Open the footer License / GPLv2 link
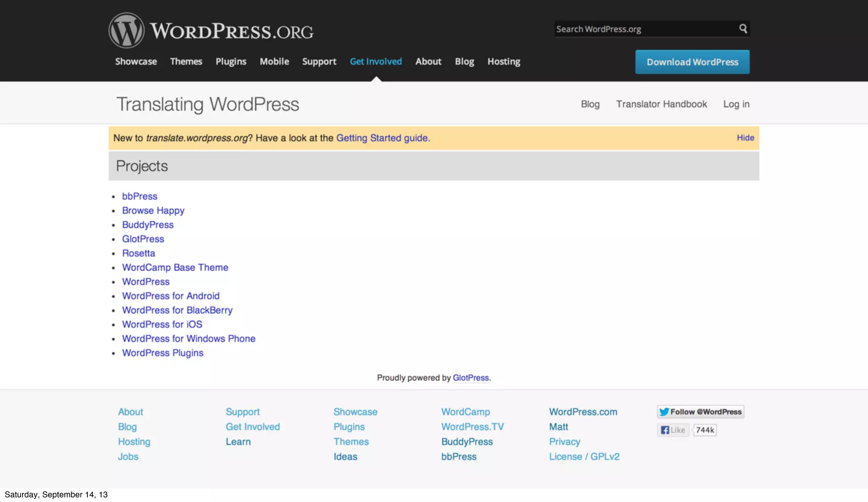 point(584,457)
